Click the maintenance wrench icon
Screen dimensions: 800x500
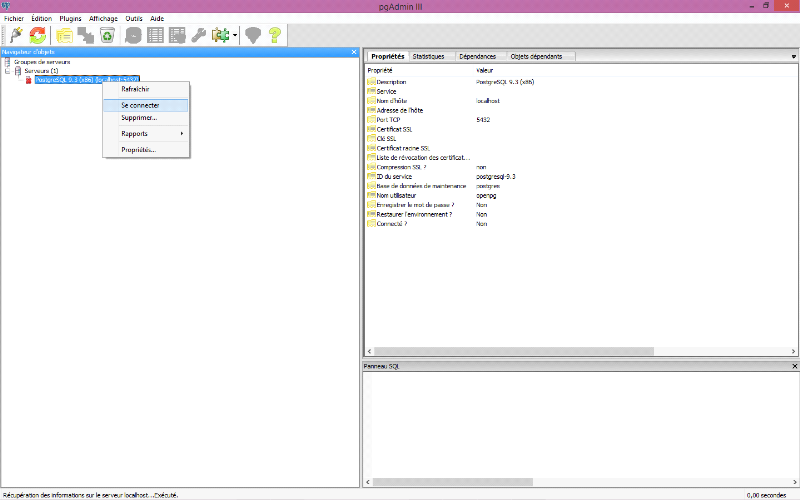[200, 35]
